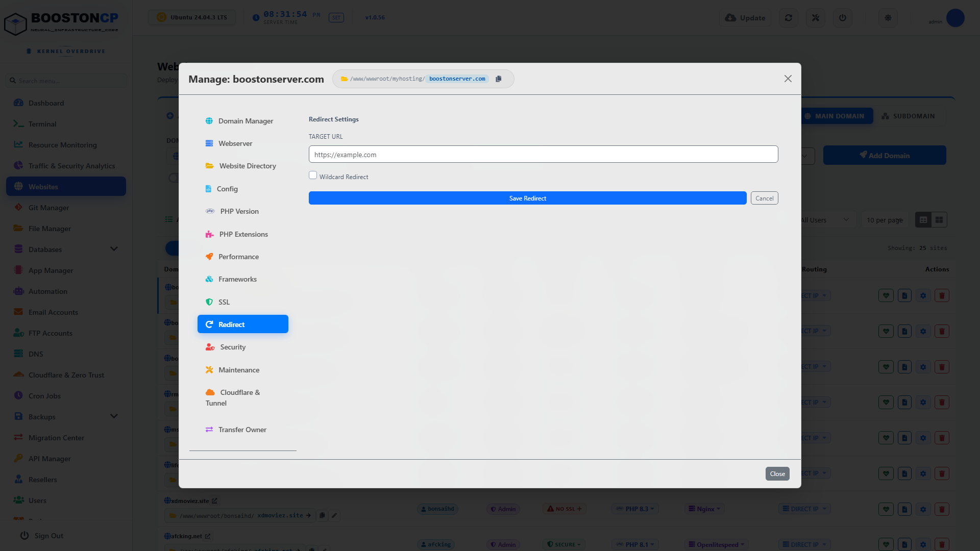Image resolution: width=980 pixels, height=551 pixels.
Task: Click delete trash icon for xdmoviez.site
Action: pyautogui.click(x=942, y=509)
